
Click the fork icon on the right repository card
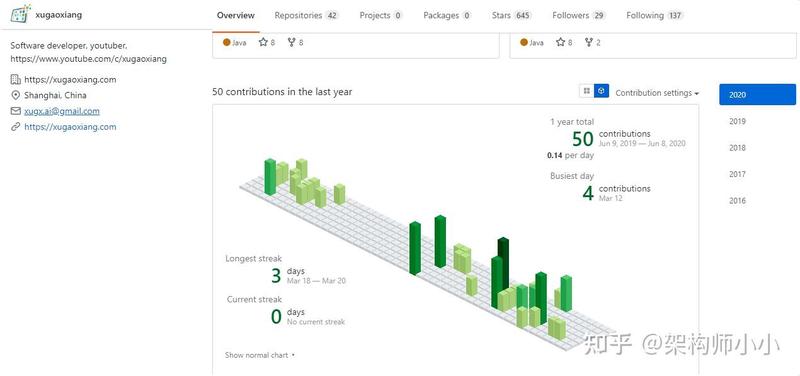point(589,42)
